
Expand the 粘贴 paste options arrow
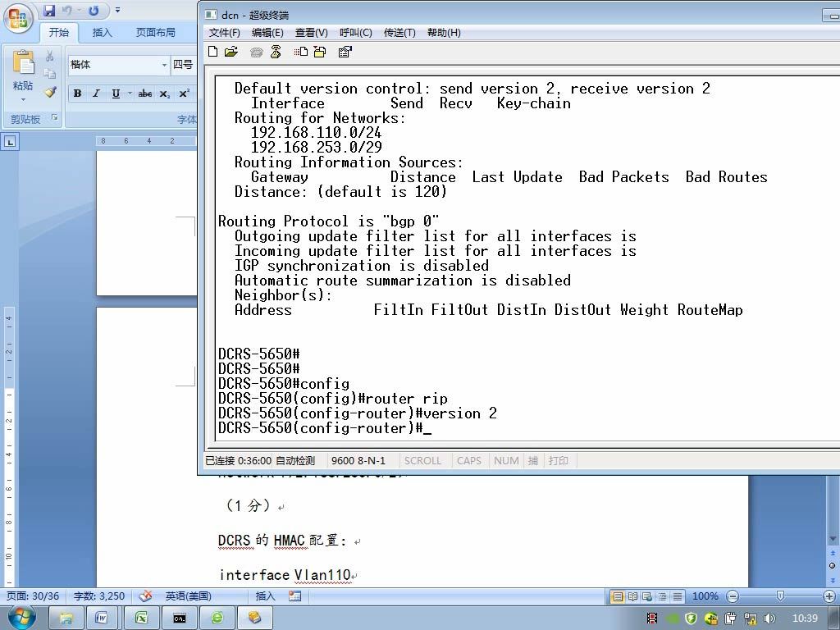[23, 99]
